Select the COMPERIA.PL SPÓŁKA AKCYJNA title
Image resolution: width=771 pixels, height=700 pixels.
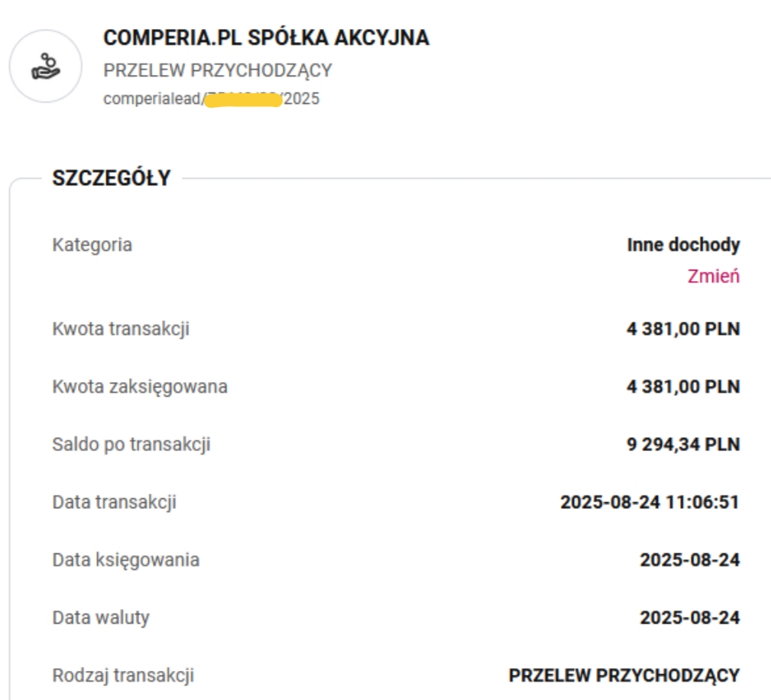coord(266,38)
